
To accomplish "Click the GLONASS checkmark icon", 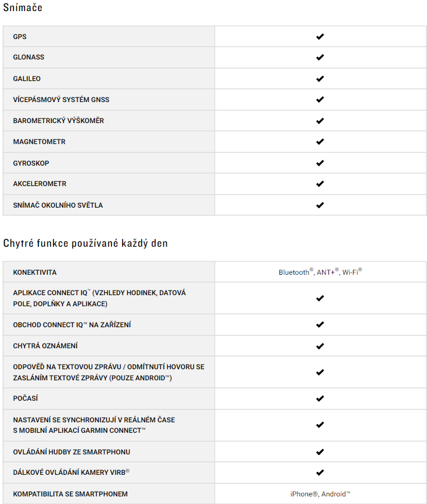I will click(x=320, y=57).
